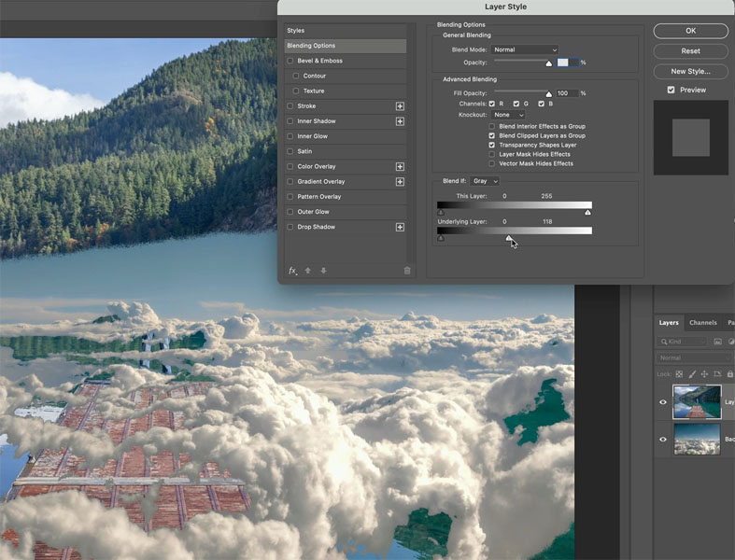Click Underlying Layer black slider handle

click(x=441, y=239)
